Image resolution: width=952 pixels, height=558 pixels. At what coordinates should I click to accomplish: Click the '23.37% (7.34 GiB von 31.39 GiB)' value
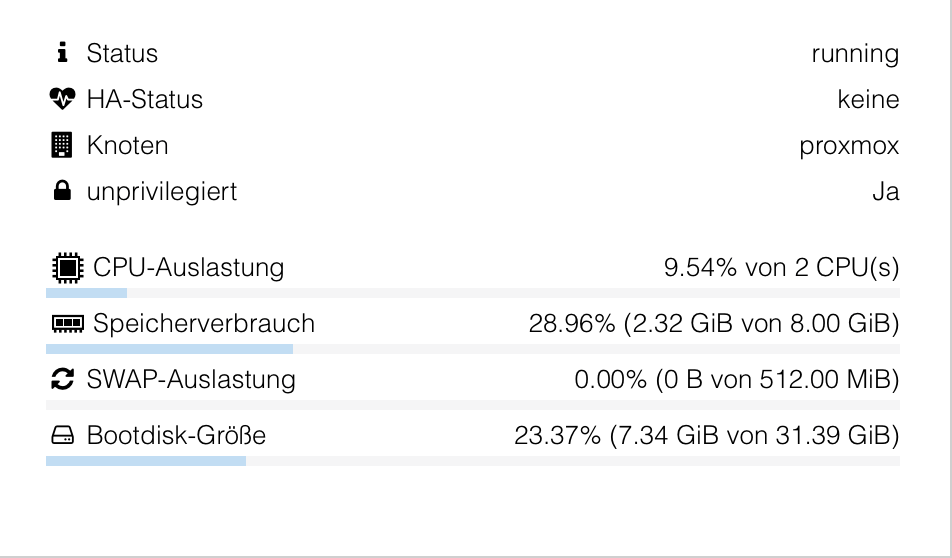click(707, 435)
